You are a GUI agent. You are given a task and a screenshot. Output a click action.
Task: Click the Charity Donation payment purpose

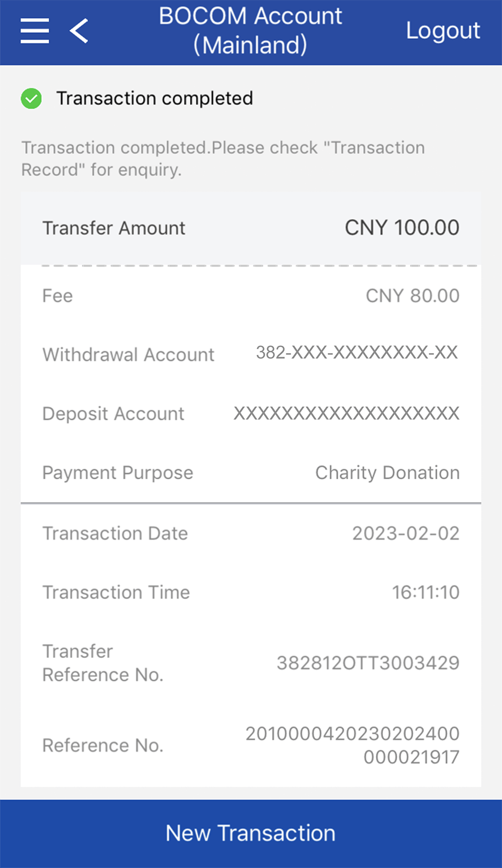pos(387,473)
